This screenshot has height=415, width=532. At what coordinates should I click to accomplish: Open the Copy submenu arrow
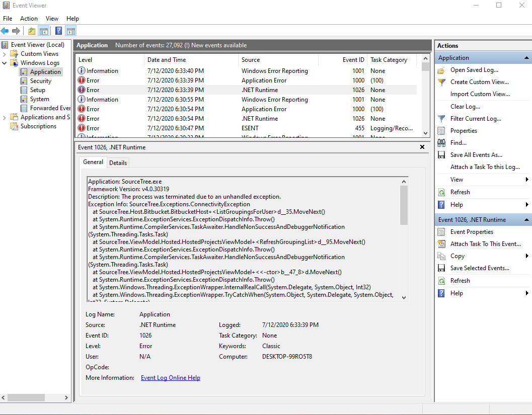(x=527, y=256)
